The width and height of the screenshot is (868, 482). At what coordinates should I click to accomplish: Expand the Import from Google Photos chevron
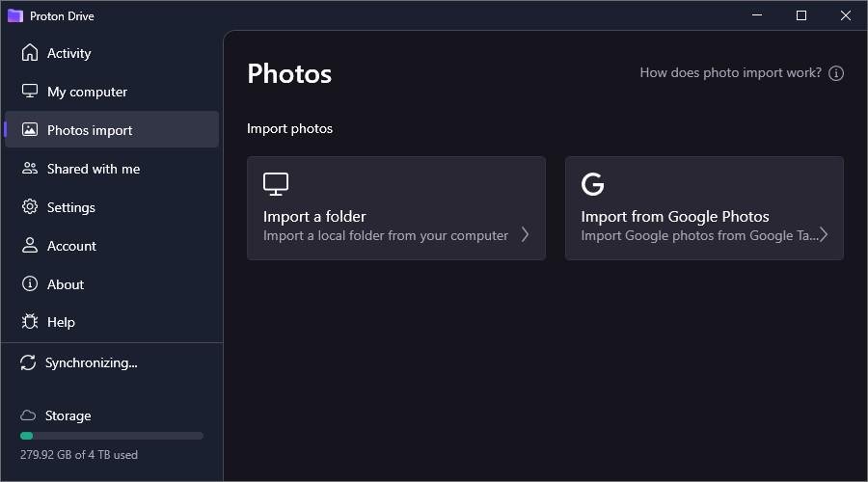coord(824,234)
